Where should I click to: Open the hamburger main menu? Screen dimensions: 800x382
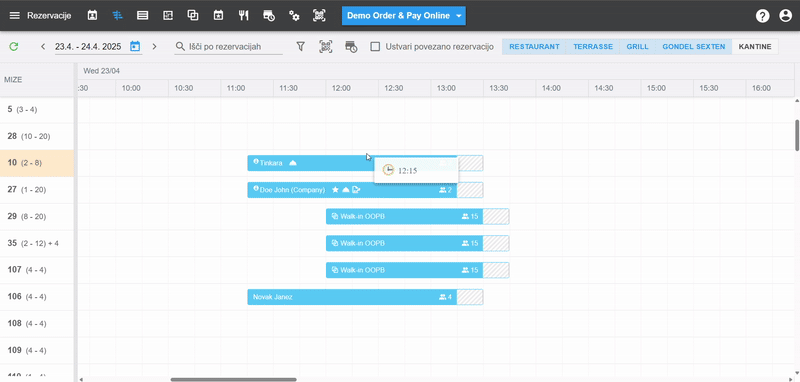click(x=15, y=15)
